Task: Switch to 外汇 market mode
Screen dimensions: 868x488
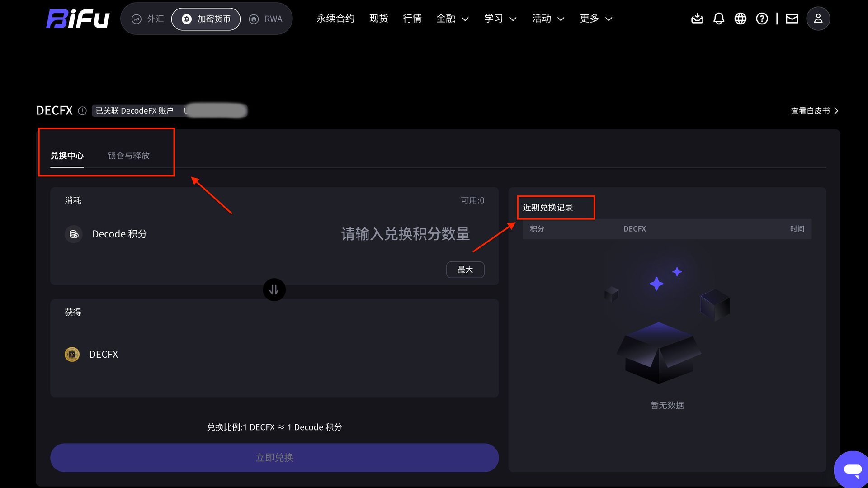Action: tap(148, 19)
